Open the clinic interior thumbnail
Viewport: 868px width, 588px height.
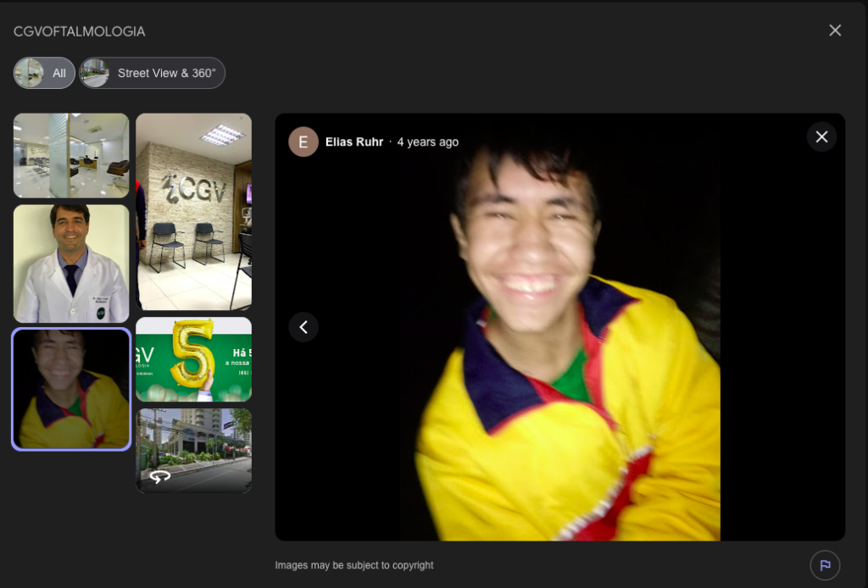coord(71,155)
